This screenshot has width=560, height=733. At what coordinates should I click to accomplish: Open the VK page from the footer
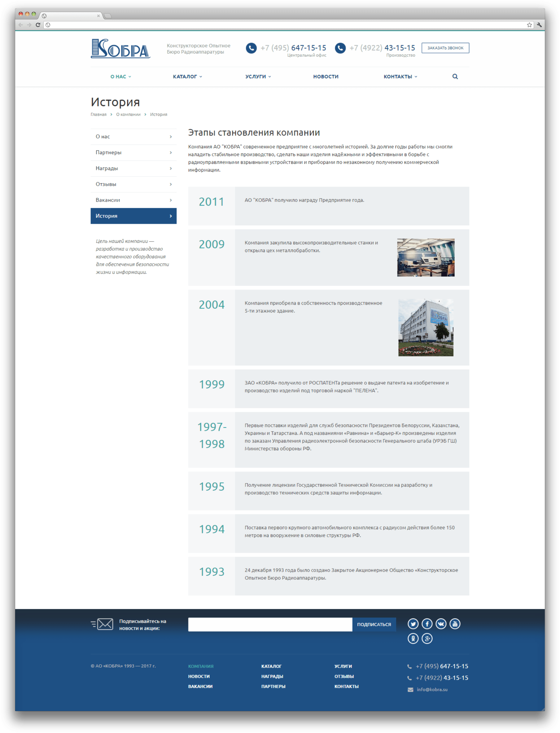pyautogui.click(x=441, y=624)
